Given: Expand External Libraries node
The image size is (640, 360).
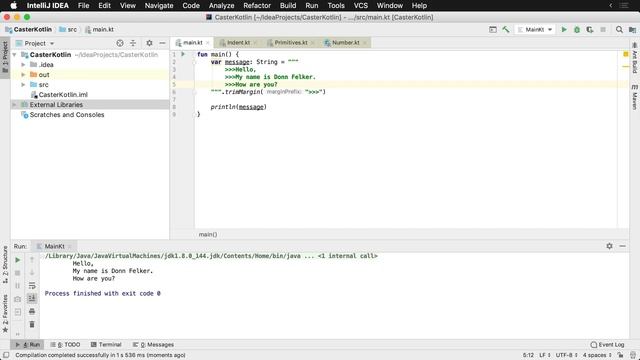Looking at the screenshot, I should (14, 105).
